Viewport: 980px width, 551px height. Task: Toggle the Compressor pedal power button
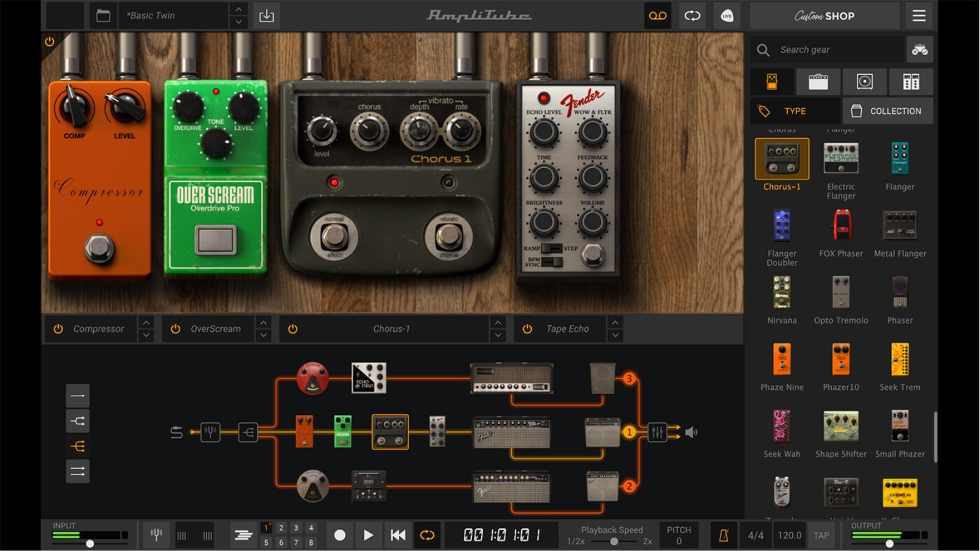tap(57, 329)
